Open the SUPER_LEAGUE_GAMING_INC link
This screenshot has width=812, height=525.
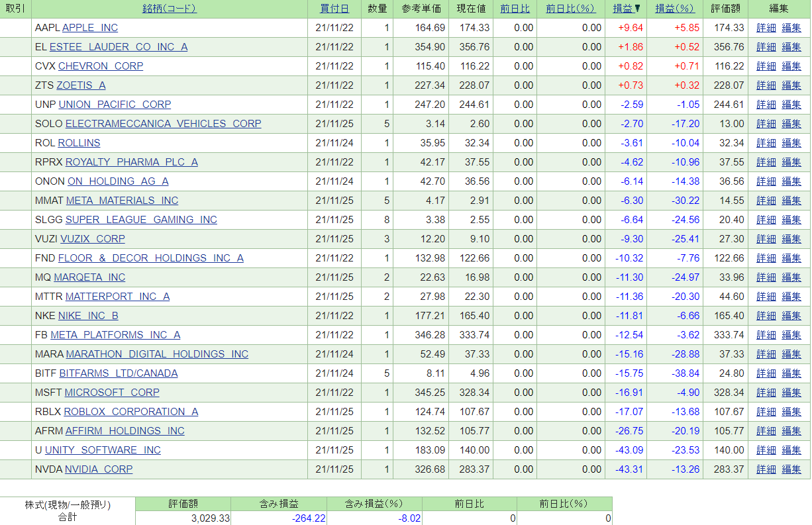(141, 220)
